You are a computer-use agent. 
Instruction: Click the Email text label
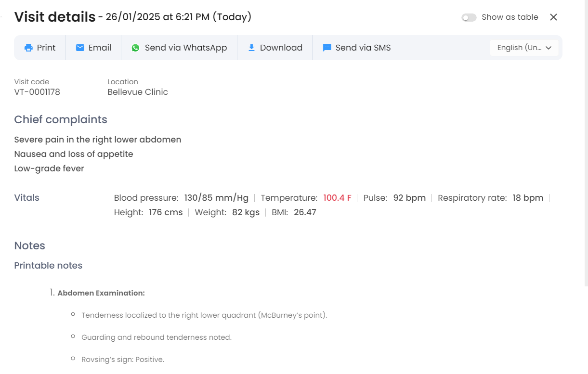tap(100, 48)
